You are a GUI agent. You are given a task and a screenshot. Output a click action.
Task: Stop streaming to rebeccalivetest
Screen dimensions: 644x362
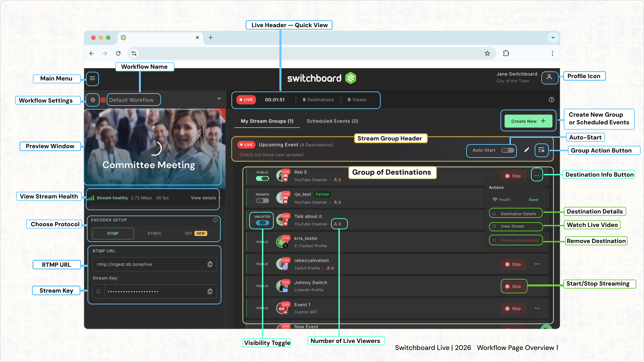pyautogui.click(x=513, y=264)
